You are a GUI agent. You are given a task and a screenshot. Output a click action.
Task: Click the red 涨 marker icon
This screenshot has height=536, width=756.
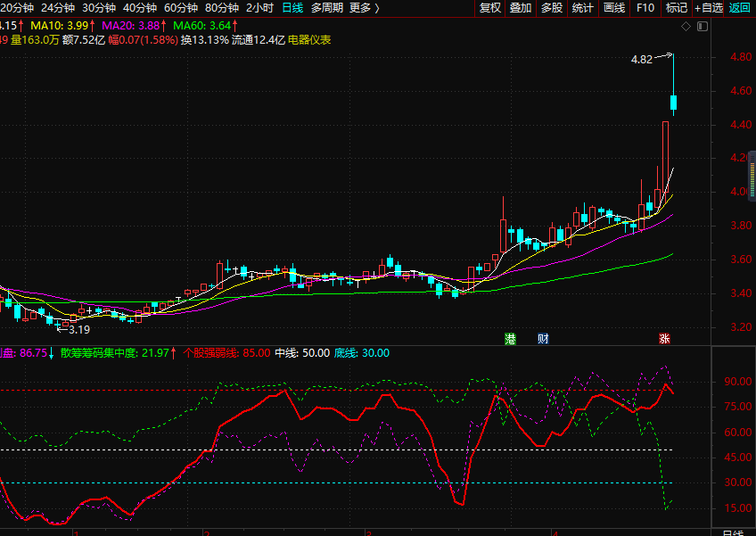point(663,339)
